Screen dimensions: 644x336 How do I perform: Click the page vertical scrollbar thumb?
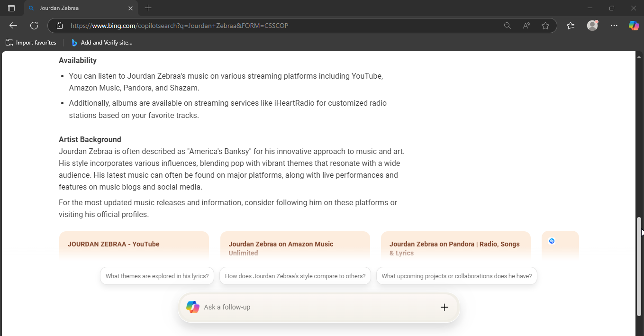coord(639,266)
